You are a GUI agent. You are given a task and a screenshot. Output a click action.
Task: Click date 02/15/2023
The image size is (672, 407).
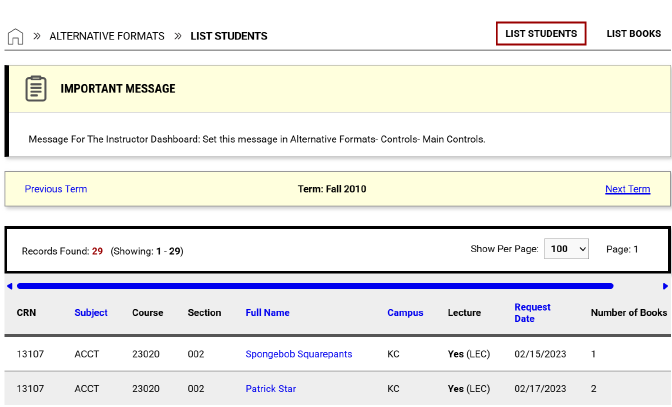coord(540,354)
